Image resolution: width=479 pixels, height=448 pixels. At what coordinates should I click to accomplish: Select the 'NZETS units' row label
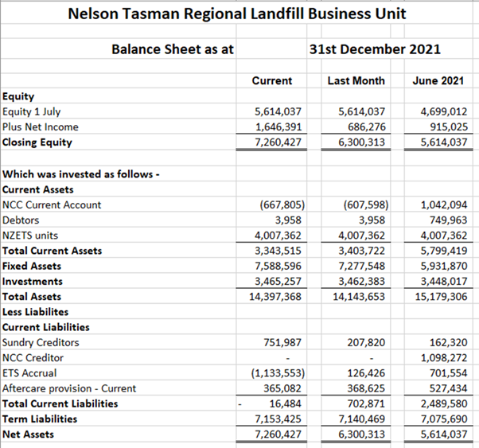[30, 236]
